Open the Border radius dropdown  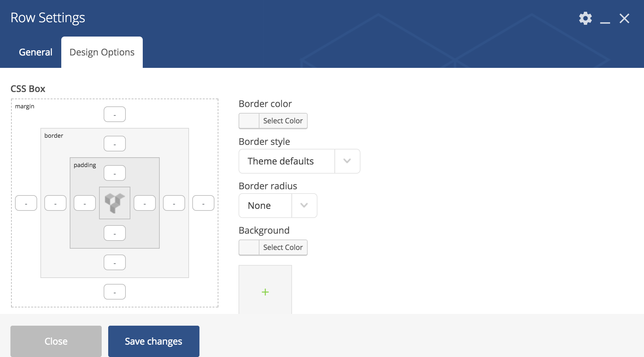pyautogui.click(x=265, y=206)
